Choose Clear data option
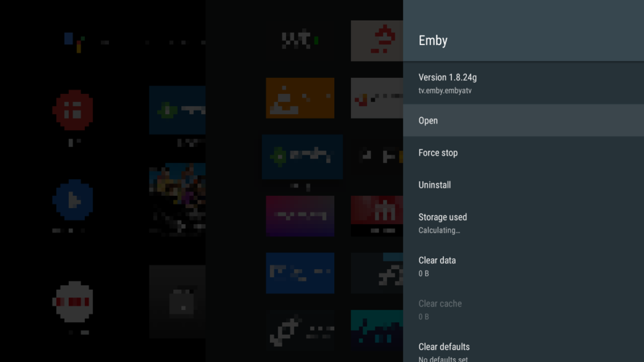644x362 pixels. [x=523, y=266]
